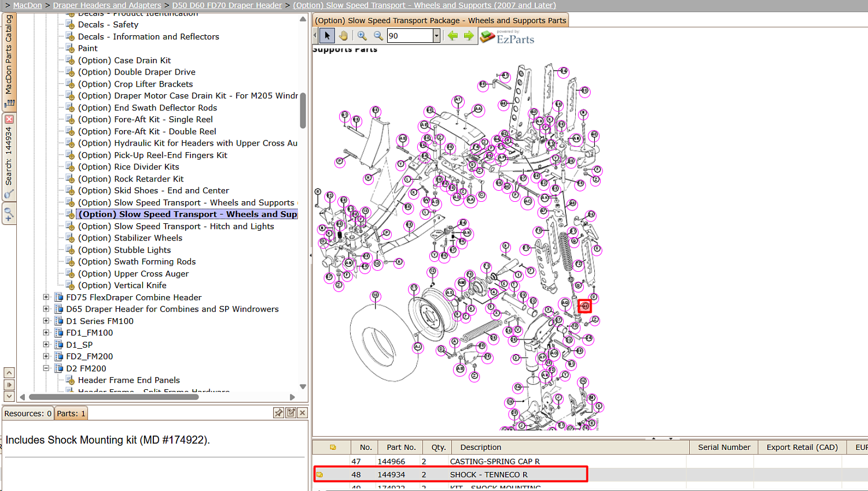
Task: Click the D1_SP catalog book icon
Action: tap(58, 345)
